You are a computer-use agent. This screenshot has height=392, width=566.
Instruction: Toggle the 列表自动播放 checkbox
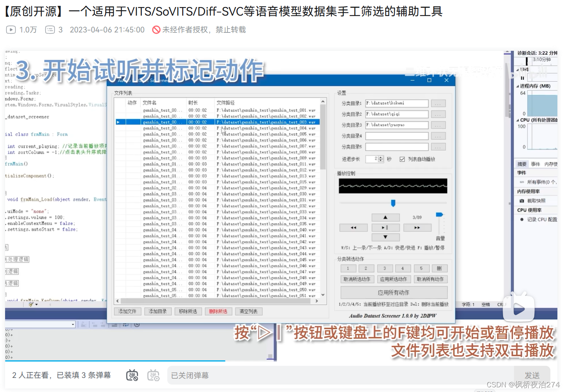[403, 159]
